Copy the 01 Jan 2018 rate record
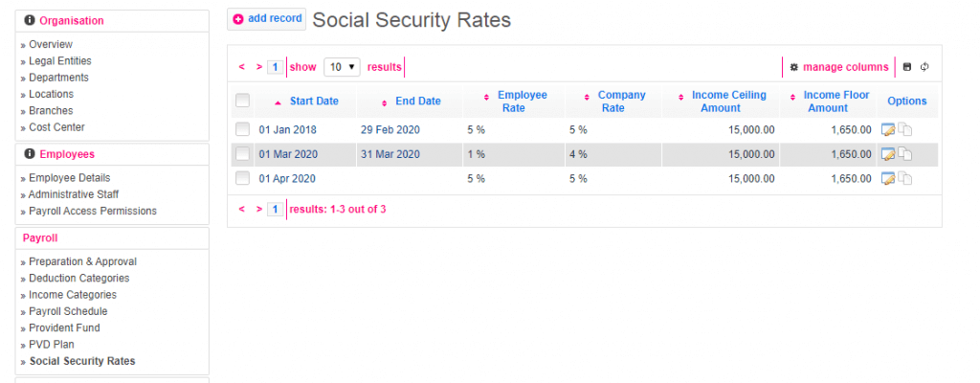The height and width of the screenshot is (383, 980). click(x=904, y=129)
